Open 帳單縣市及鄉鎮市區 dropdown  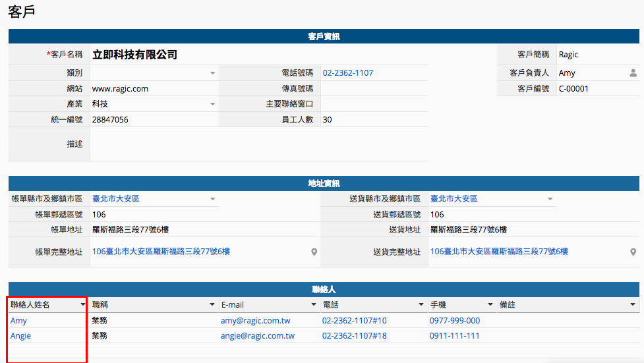pyautogui.click(x=213, y=199)
